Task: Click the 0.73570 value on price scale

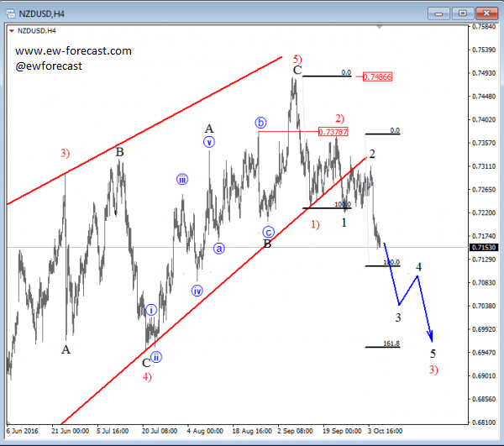Action: click(x=484, y=143)
